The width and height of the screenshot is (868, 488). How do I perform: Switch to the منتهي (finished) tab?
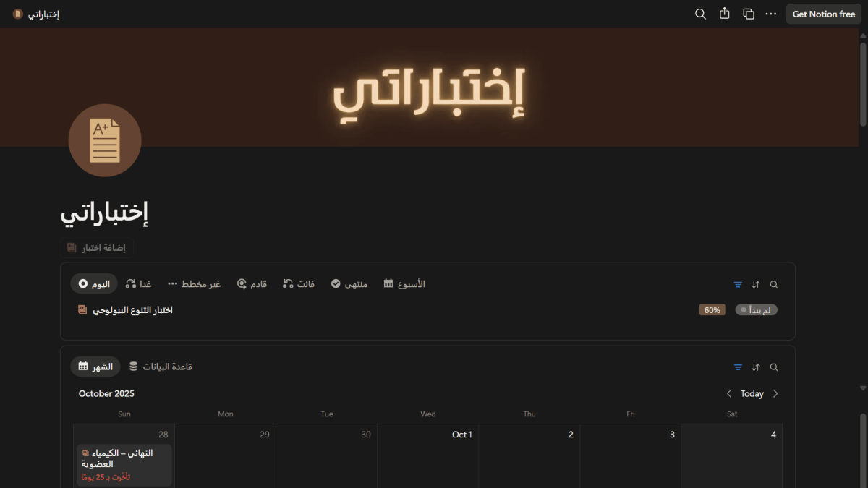(x=349, y=283)
